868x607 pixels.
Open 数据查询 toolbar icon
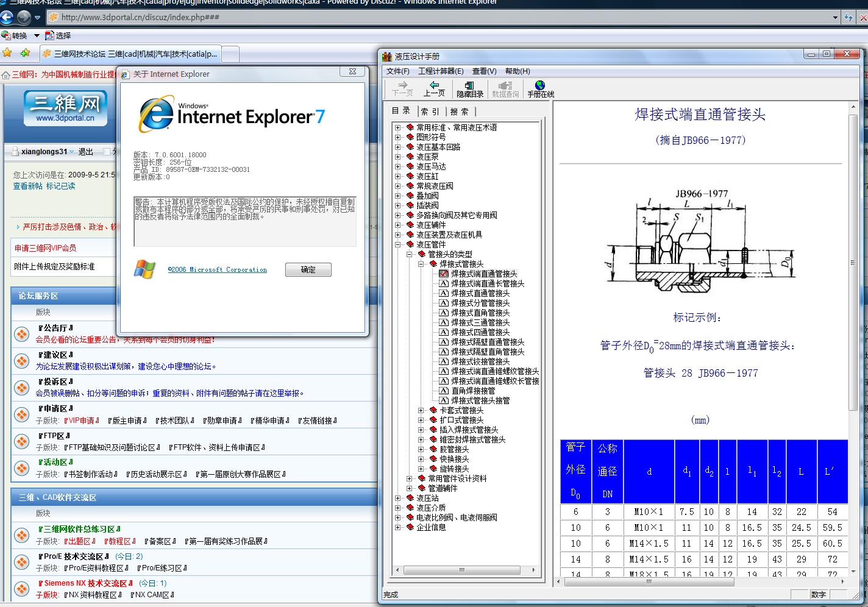click(x=505, y=89)
